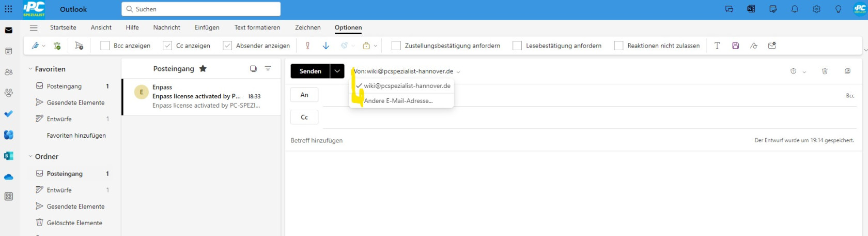Check Zustellungsbestätigung anfordern box
This screenshot has width=868, height=236.
[x=396, y=46]
